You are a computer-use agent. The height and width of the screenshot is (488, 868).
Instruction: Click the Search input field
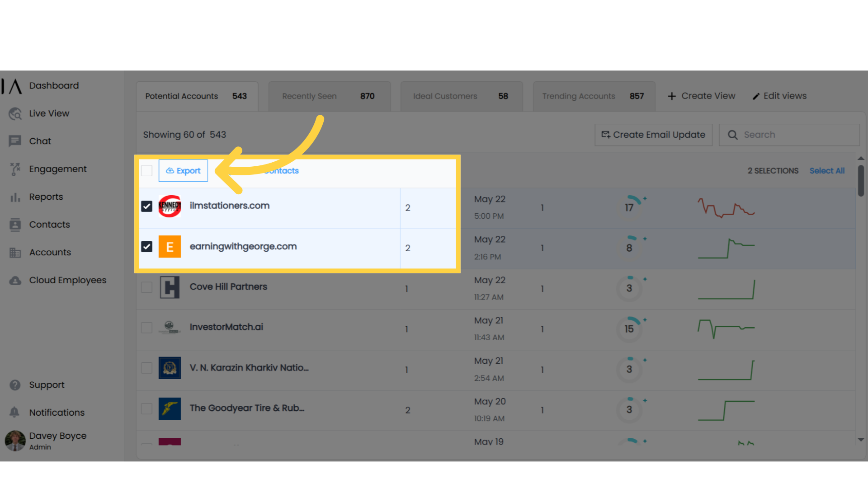pyautogui.click(x=789, y=135)
